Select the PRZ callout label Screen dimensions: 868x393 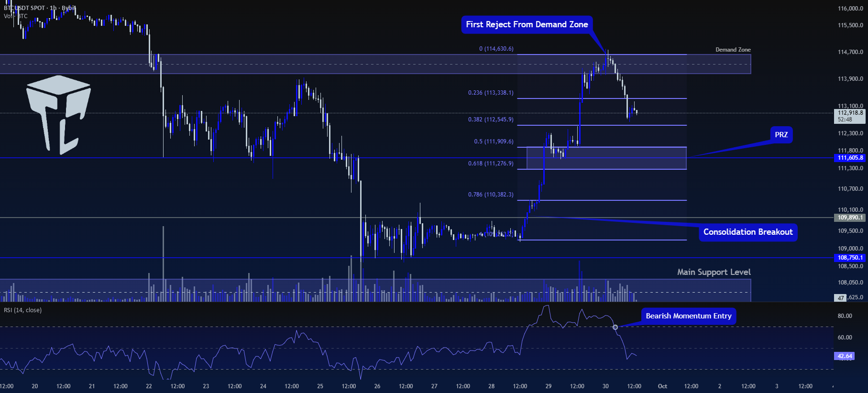781,135
